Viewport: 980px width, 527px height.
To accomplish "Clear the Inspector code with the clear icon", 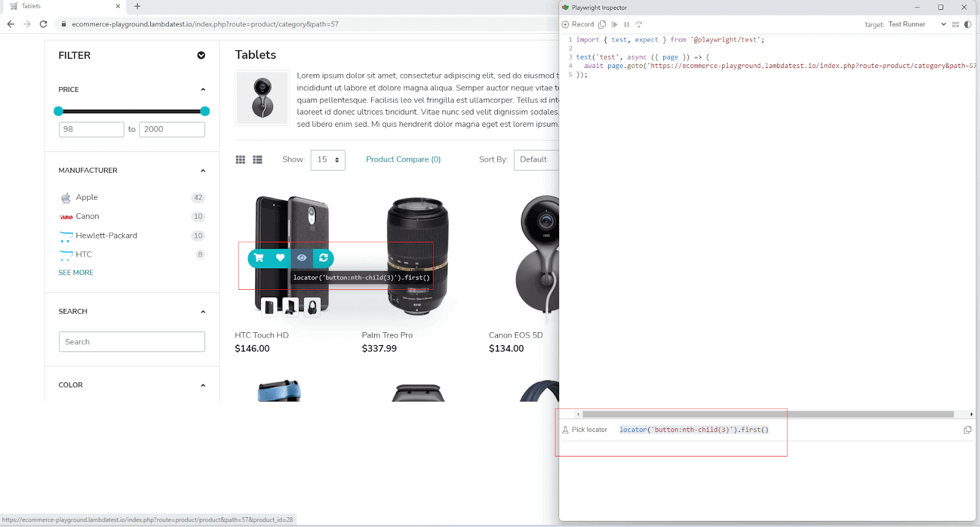I will (x=955, y=25).
